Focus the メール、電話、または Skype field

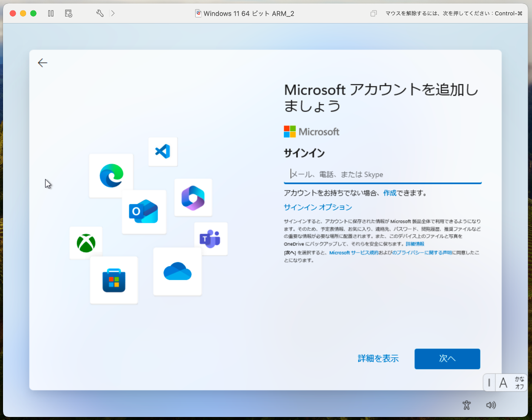382,174
